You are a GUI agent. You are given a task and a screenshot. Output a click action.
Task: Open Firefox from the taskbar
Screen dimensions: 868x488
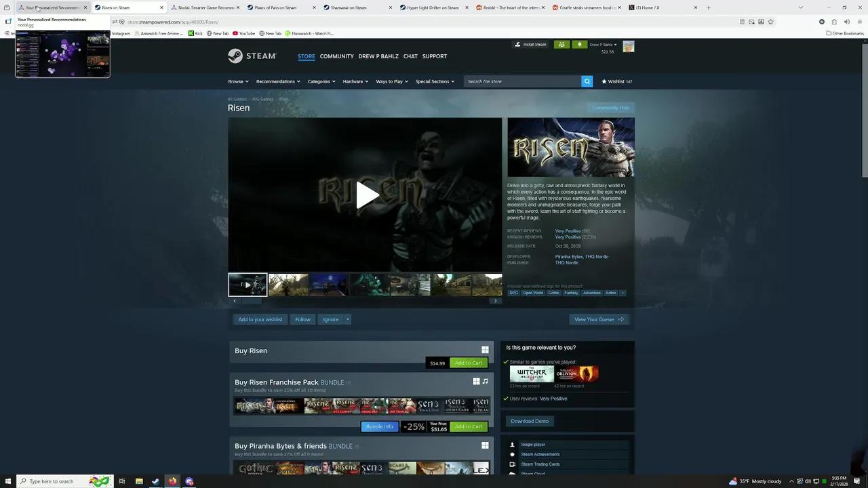pyautogui.click(x=172, y=481)
